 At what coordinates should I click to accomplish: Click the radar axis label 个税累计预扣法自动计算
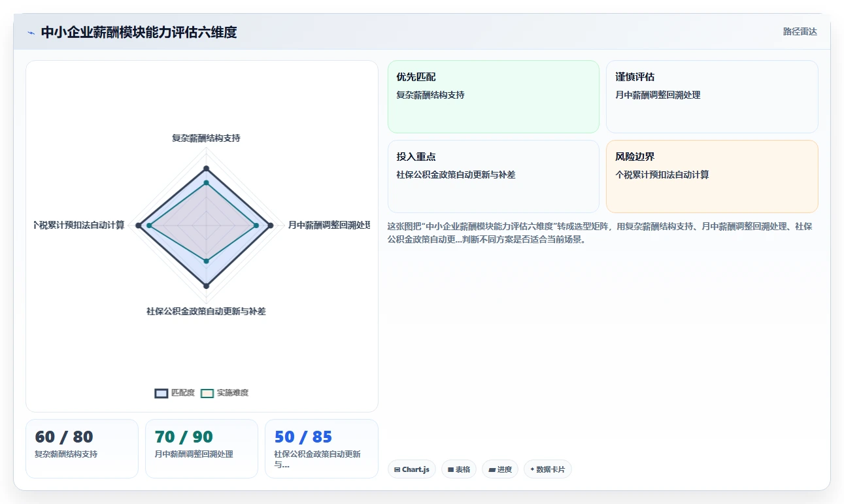(x=79, y=225)
